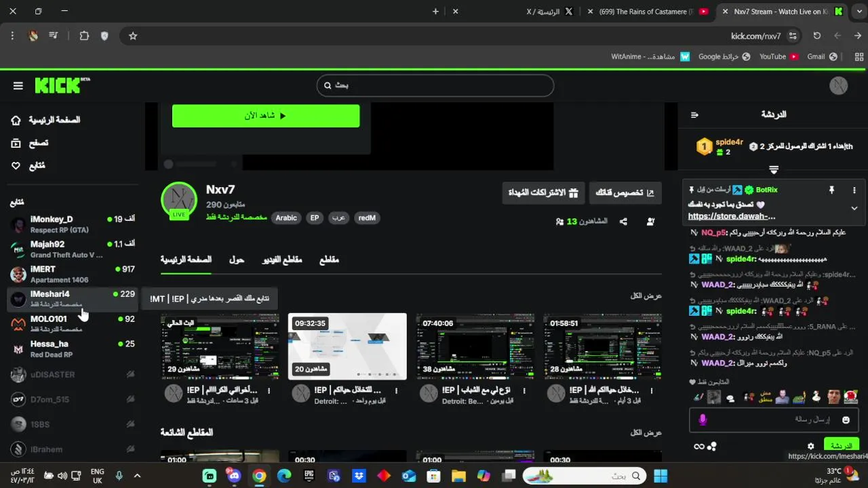The image size is (868, 488).
Task: Open Dropbox from Windows taskbar
Action: point(359,476)
